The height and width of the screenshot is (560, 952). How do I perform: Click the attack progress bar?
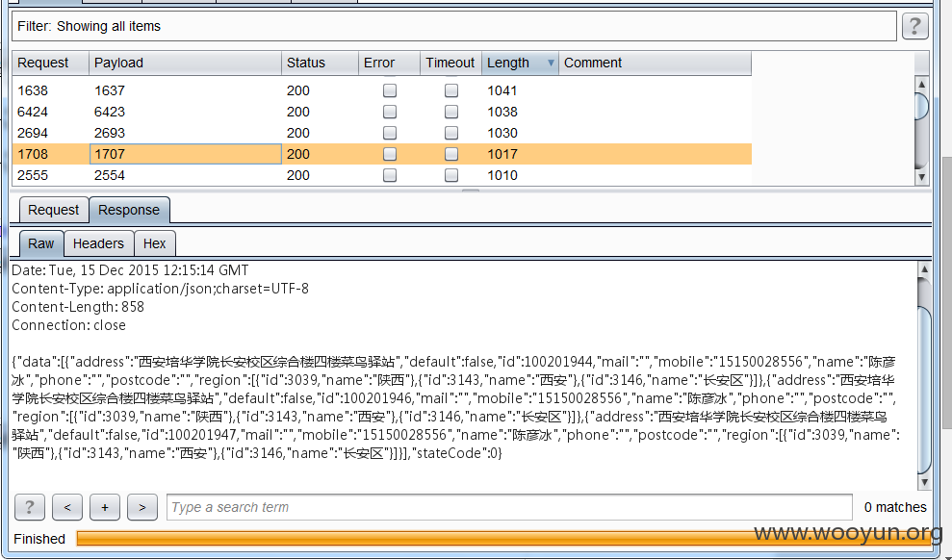pos(504,538)
